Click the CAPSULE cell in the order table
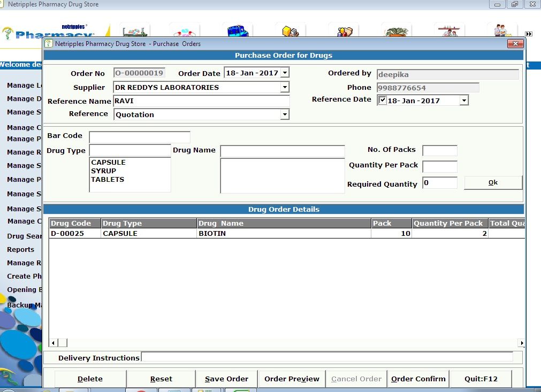 point(149,233)
